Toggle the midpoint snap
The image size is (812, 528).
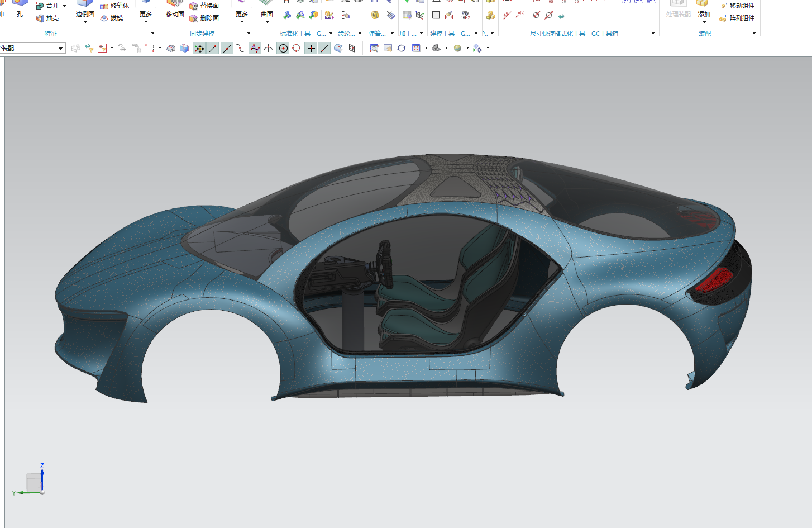click(x=227, y=48)
